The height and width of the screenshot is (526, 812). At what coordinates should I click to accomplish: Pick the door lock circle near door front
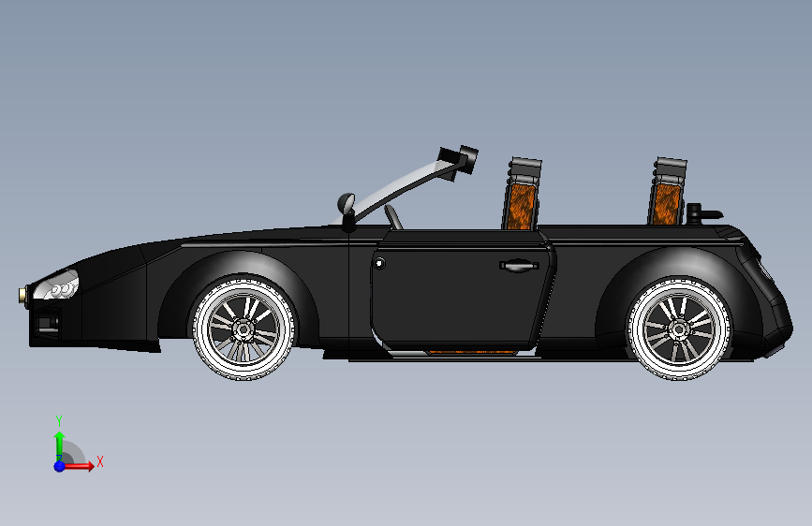(x=379, y=264)
